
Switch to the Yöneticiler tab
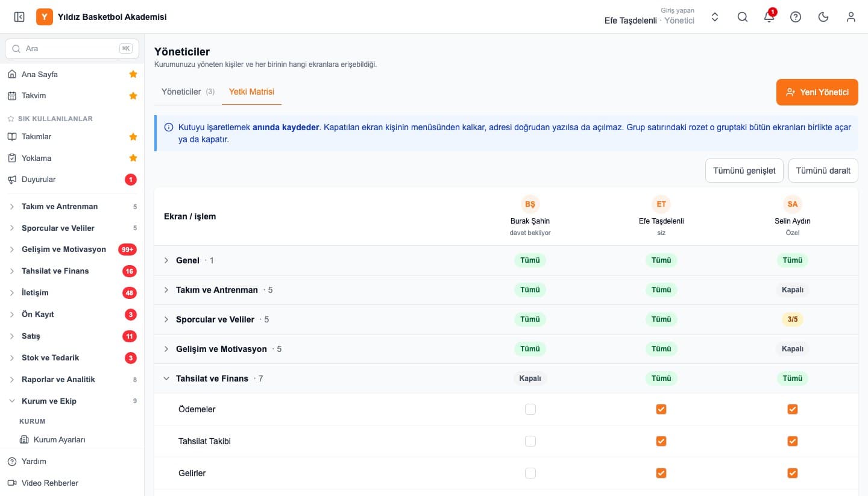tap(187, 92)
